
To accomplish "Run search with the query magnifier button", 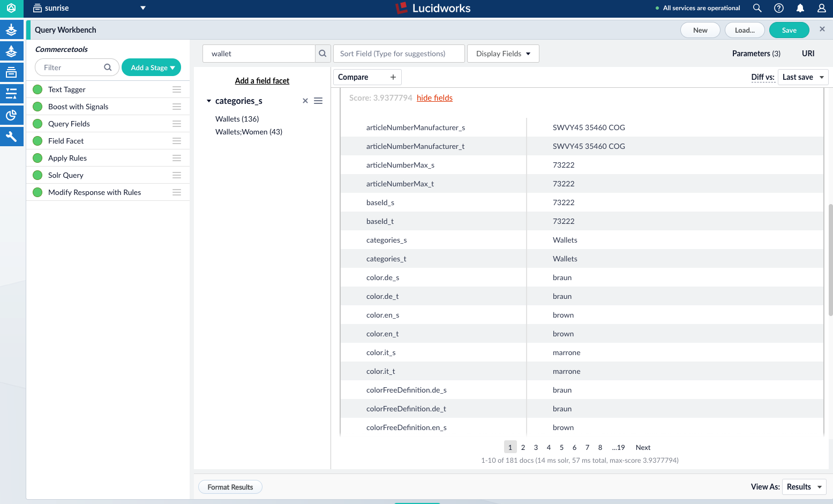I will 322,54.
